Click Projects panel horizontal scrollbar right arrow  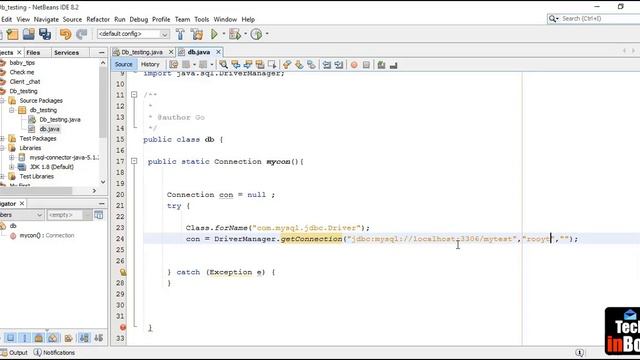[94, 191]
